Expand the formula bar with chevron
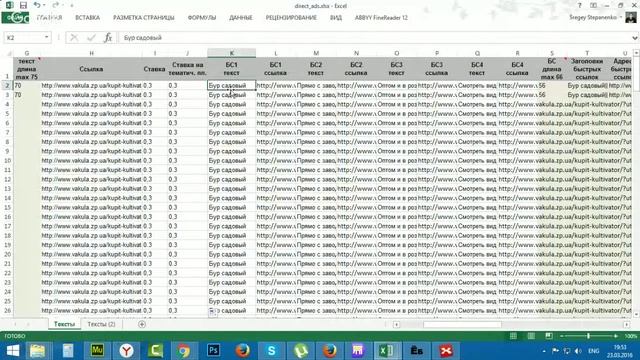Screen dimensions: 640x360 635,38
